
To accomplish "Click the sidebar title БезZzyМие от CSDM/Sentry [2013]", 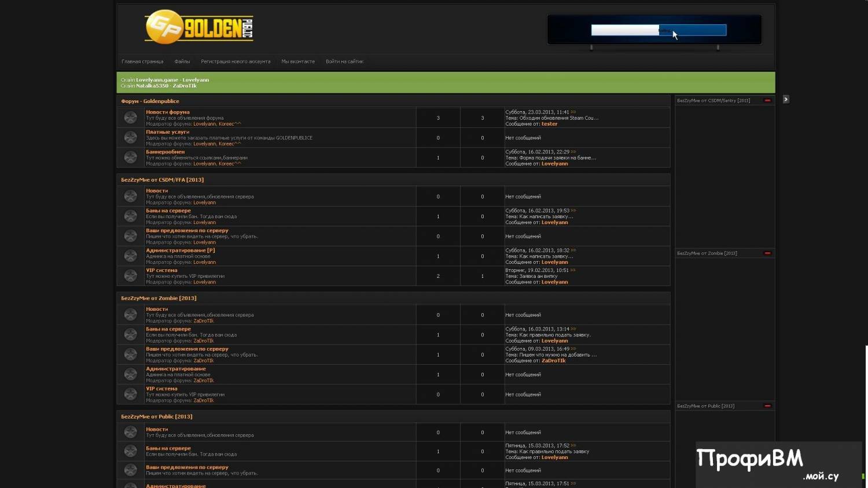I will pyautogui.click(x=713, y=100).
